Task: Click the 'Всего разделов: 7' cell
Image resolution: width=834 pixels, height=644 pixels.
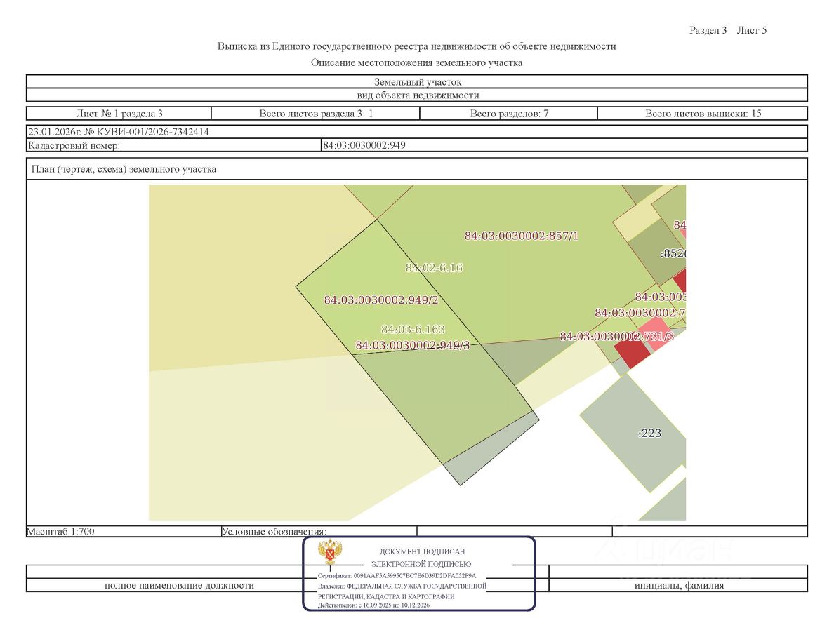Action: pyautogui.click(x=509, y=113)
